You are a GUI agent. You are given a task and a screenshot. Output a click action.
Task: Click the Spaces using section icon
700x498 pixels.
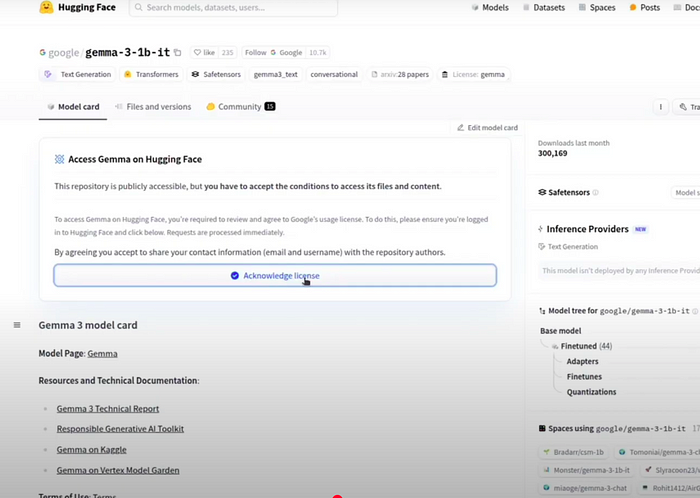click(x=542, y=428)
